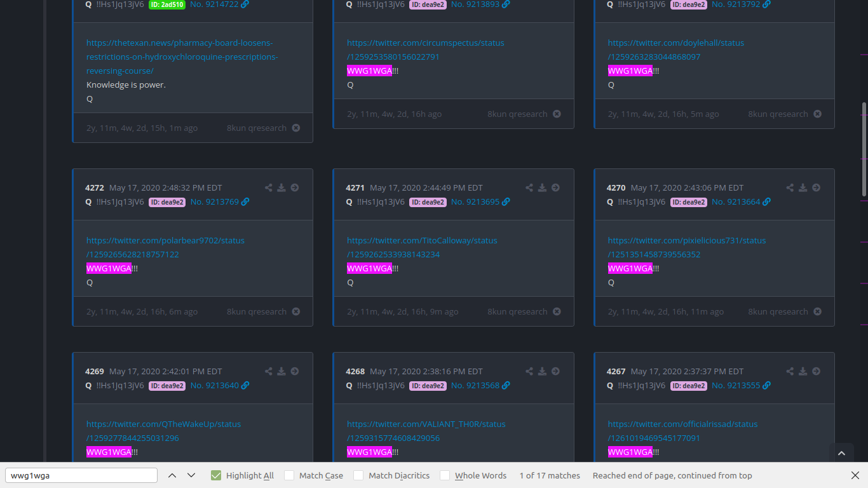
Task: Uncheck Highlight All in find bar
Action: [216, 475]
